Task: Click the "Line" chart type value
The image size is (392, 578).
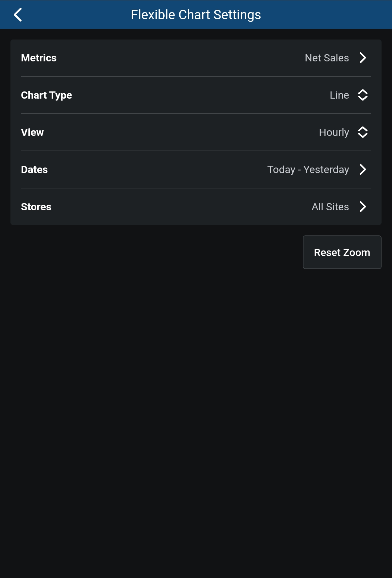Action: [x=339, y=95]
